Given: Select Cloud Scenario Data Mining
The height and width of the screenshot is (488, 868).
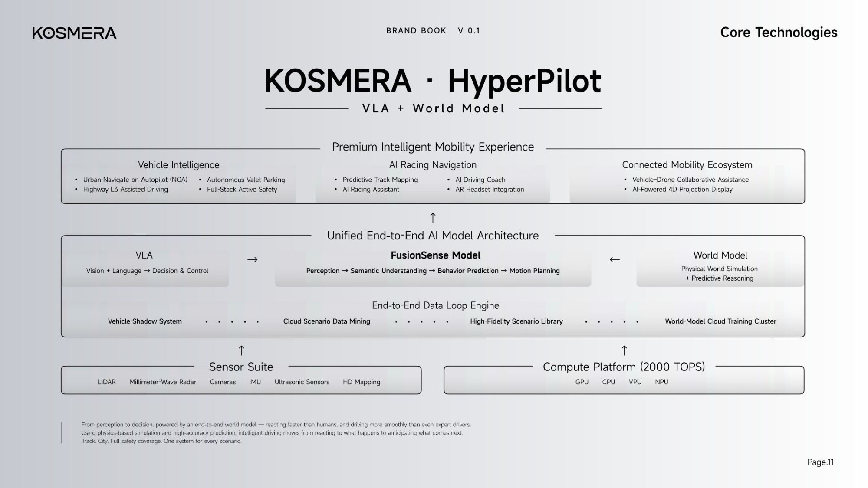Looking at the screenshot, I should pos(327,321).
